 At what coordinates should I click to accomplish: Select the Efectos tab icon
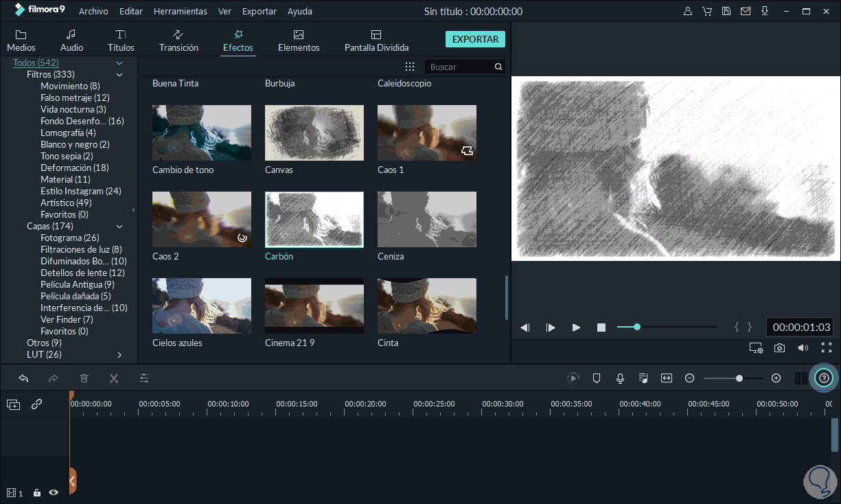238,34
